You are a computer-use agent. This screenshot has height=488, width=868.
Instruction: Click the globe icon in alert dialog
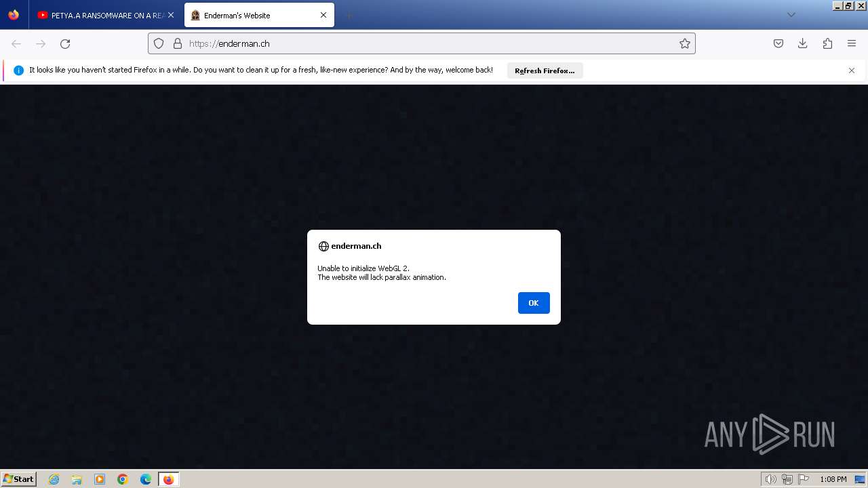point(323,247)
